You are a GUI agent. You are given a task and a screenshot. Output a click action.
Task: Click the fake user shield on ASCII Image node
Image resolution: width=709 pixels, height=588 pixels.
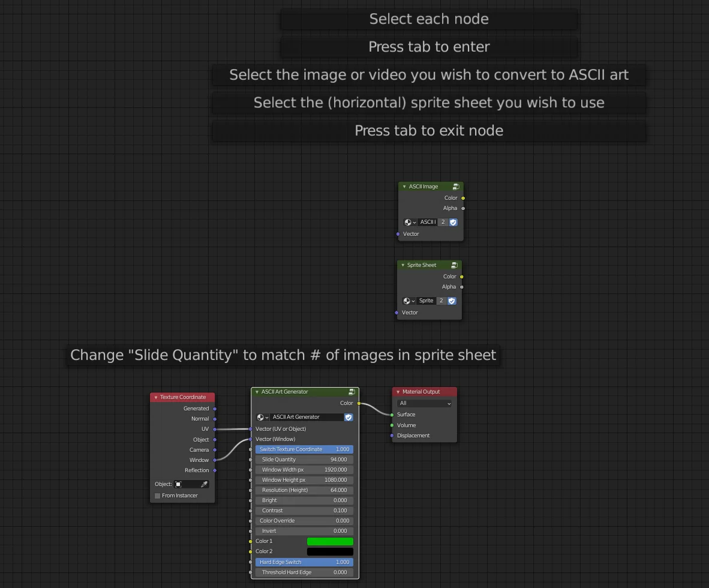click(453, 222)
